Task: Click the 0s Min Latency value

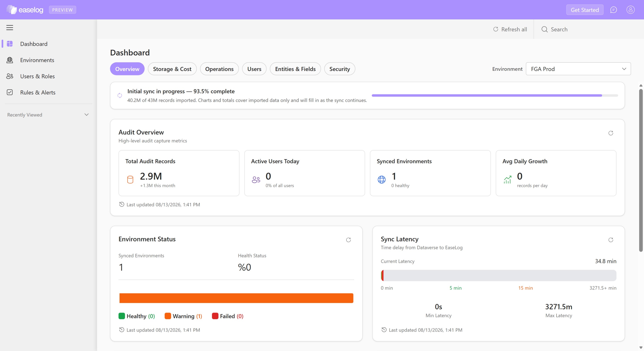Action: [438, 307]
